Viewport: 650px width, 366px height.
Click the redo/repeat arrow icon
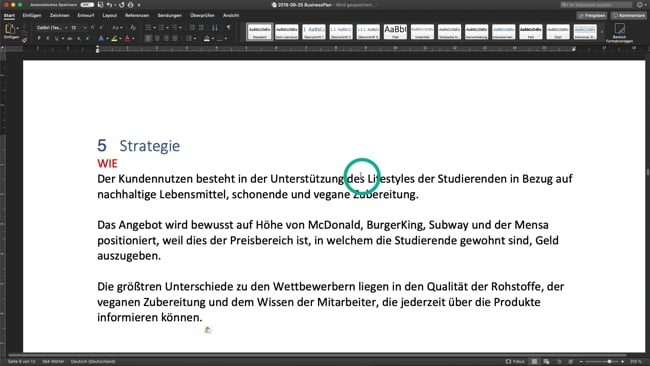[121, 5]
